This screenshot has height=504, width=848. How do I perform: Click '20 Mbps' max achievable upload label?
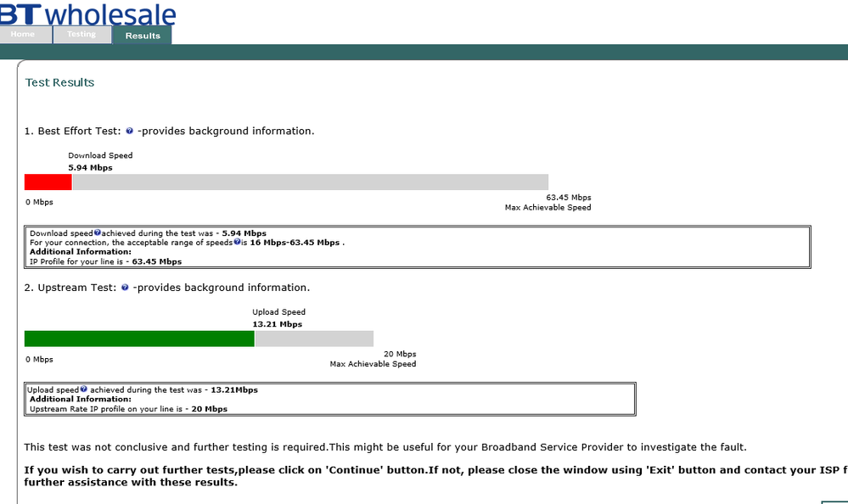[400, 354]
